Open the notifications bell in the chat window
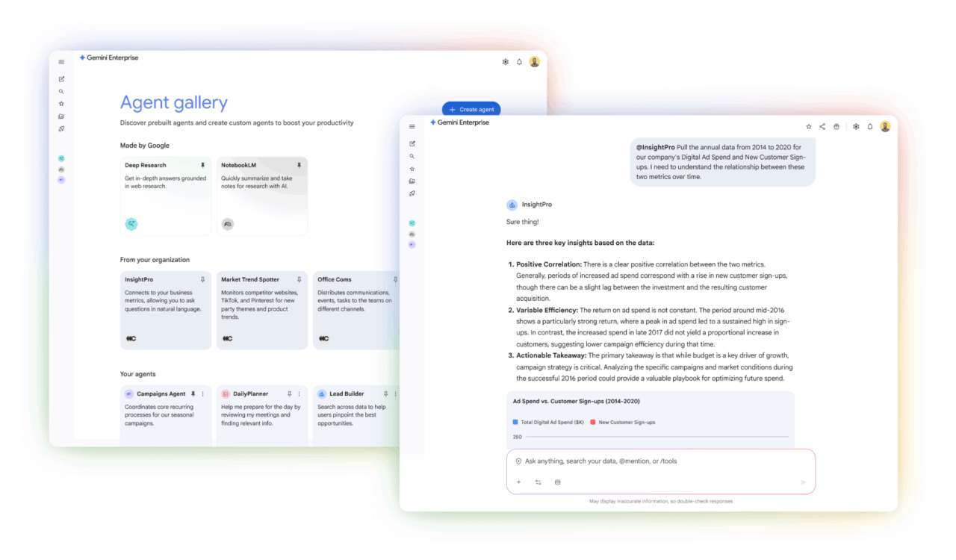Viewport: 956px width, 560px height. coord(870,127)
